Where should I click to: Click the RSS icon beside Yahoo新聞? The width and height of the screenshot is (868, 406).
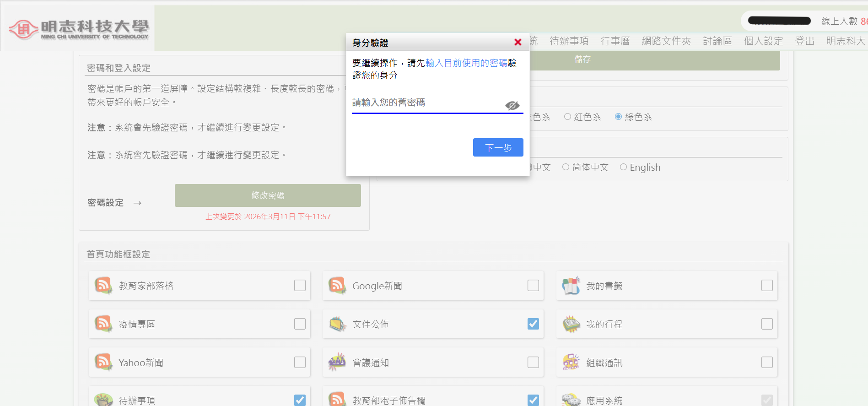103,362
